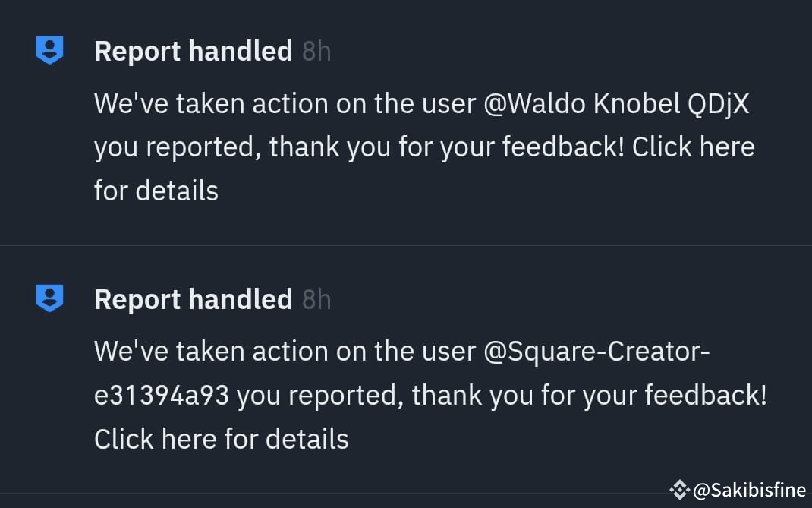Viewport: 812px width, 508px height.
Task: Click the shield icon beside the Waldo Knobel report
Action: coord(50,50)
